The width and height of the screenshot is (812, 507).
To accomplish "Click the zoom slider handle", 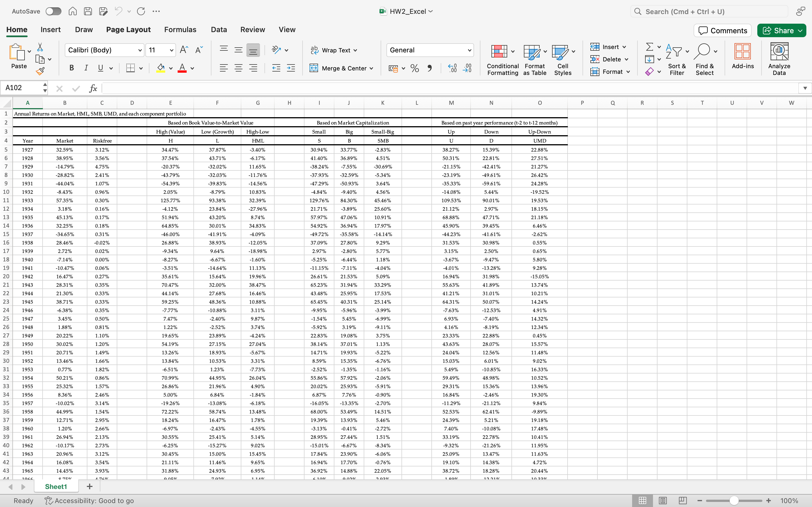I will [734, 500].
